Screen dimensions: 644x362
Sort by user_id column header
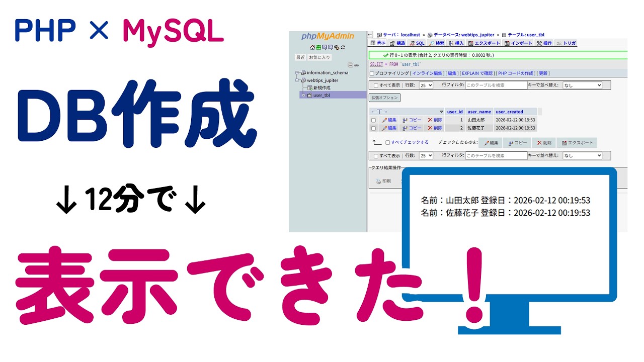pyautogui.click(x=455, y=112)
